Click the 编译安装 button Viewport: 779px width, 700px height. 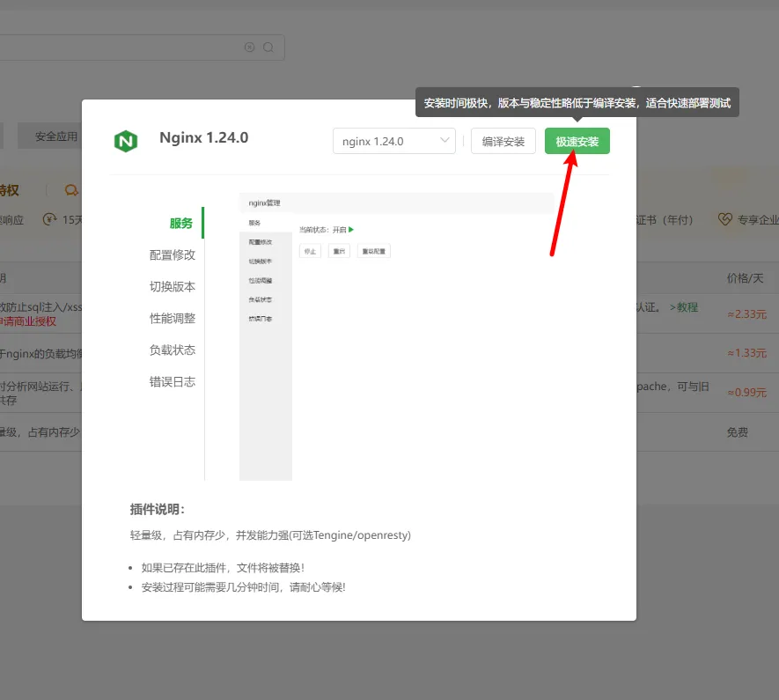pyautogui.click(x=503, y=141)
